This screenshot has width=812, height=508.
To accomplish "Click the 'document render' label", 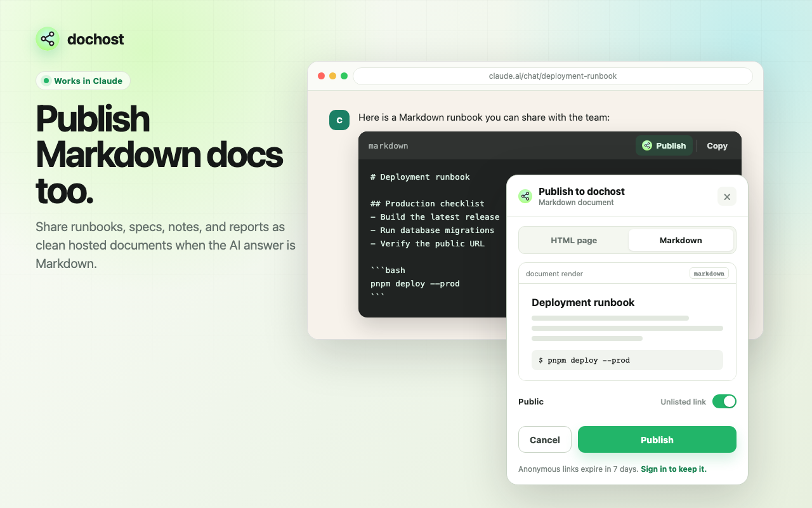I will click(554, 274).
